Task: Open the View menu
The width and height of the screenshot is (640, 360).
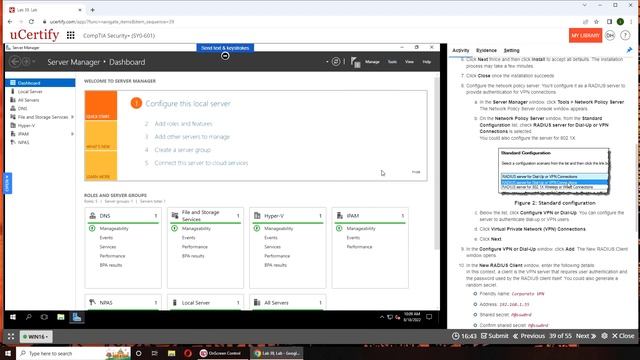Action: click(x=409, y=62)
